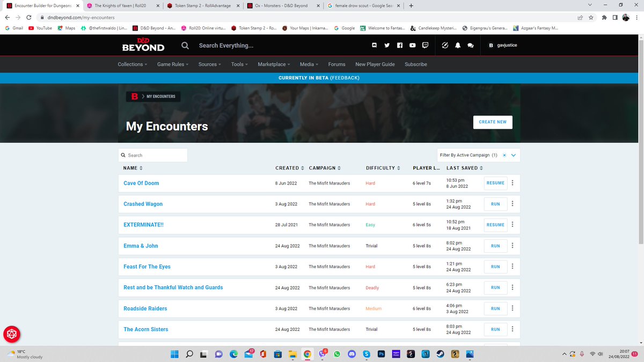Expand the Media menu
The height and width of the screenshot is (362, 644).
click(309, 64)
